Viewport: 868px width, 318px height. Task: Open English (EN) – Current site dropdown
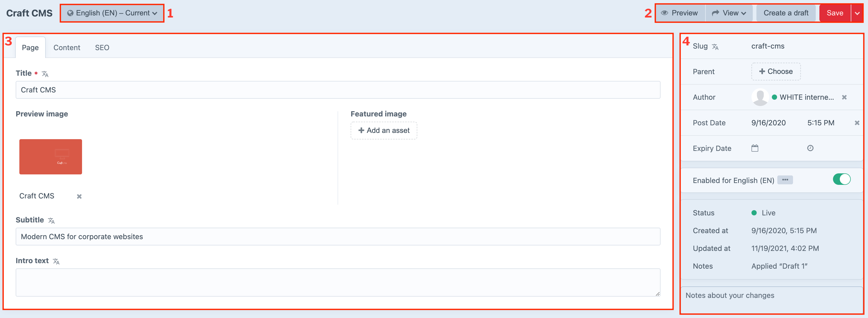[112, 13]
